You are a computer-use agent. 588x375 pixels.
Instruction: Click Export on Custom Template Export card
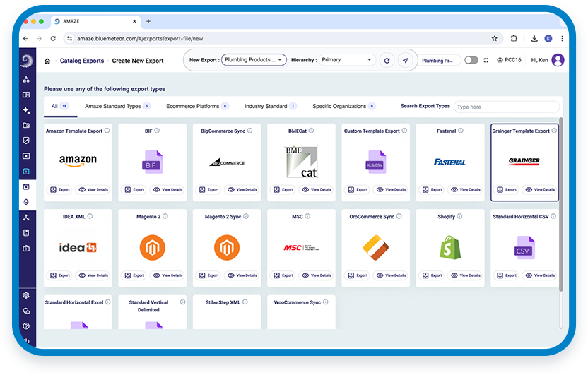[358, 189]
